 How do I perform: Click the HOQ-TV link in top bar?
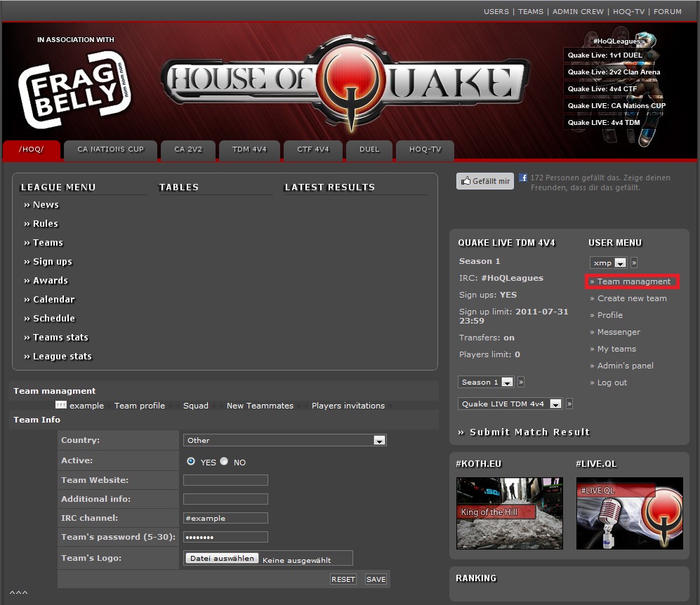click(628, 12)
